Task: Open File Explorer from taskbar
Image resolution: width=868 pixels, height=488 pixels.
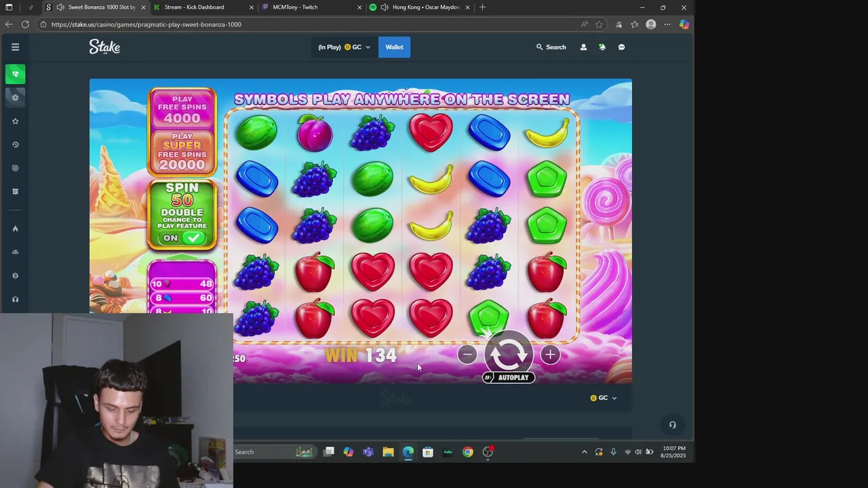Action: [x=388, y=452]
